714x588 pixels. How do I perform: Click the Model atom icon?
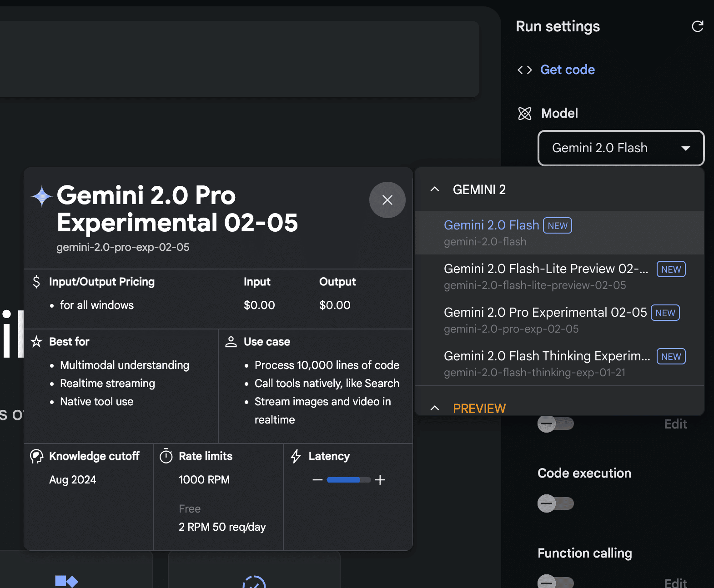524,114
